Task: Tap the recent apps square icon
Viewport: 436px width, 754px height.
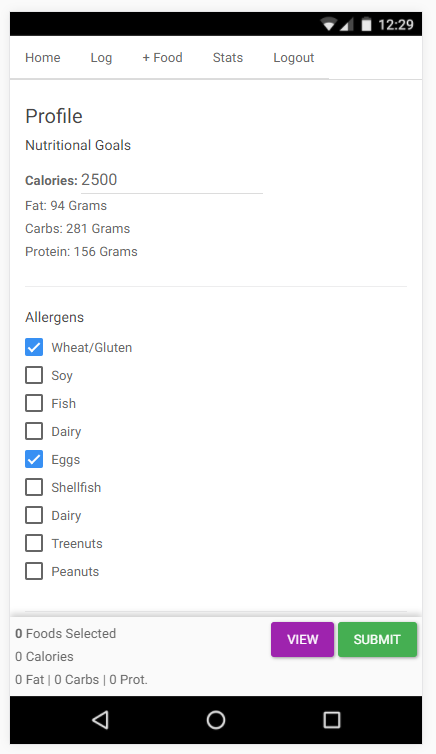Action: (x=332, y=720)
